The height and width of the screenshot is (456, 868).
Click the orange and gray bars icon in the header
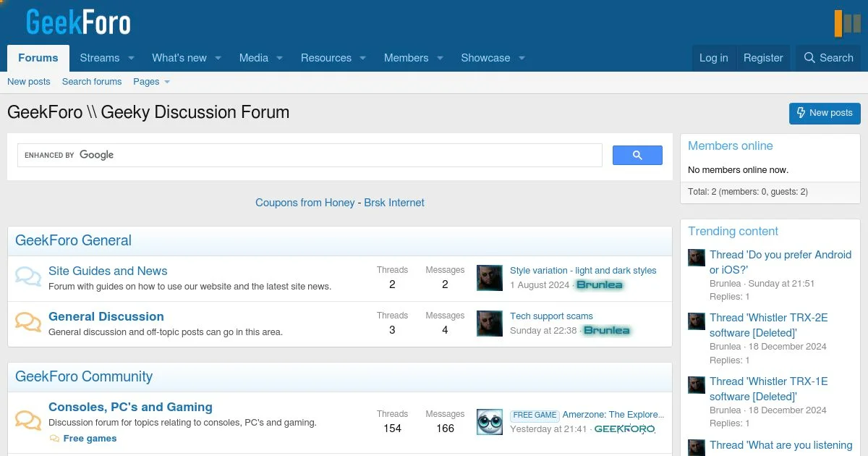click(x=848, y=22)
